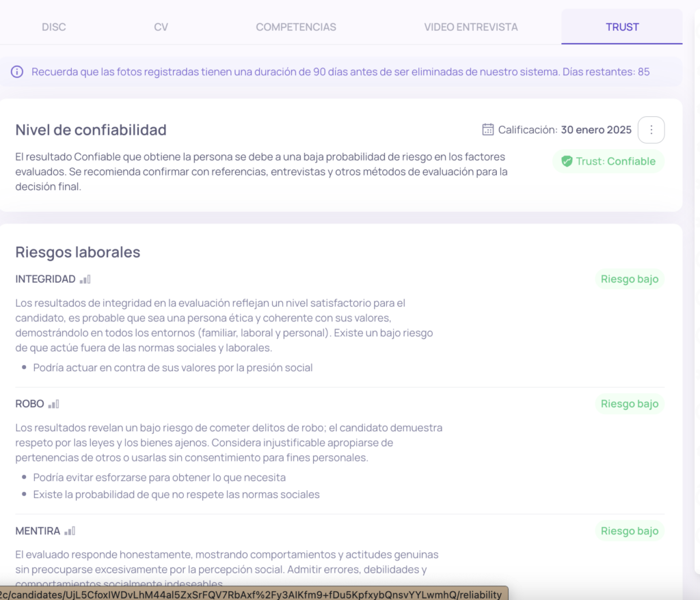Click the Nivel de confiabilidad heading
Screen dimensions: 700x600
click(x=91, y=130)
